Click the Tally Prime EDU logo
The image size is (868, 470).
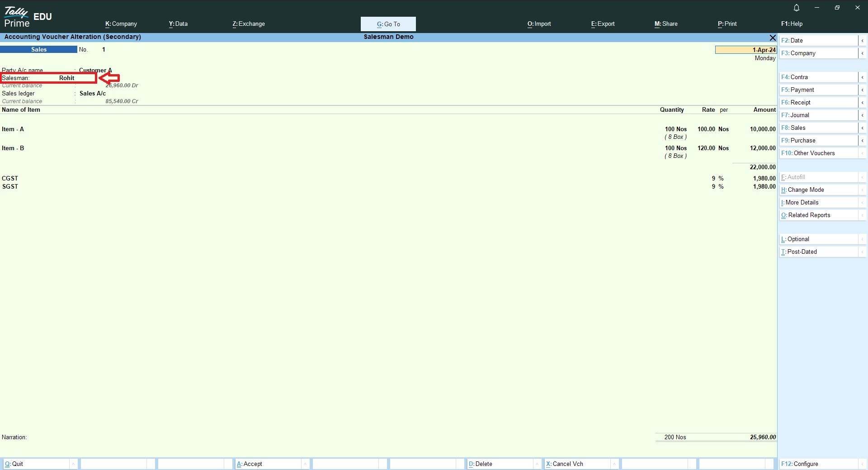[28, 18]
